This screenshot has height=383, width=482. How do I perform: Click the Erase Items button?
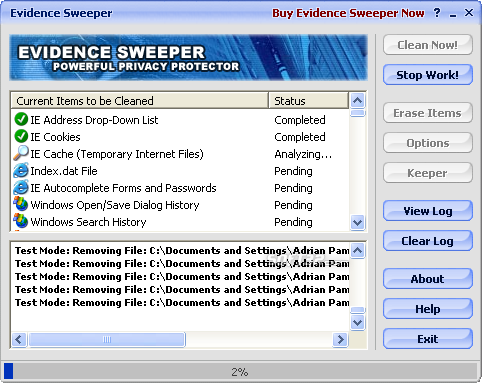coord(428,113)
